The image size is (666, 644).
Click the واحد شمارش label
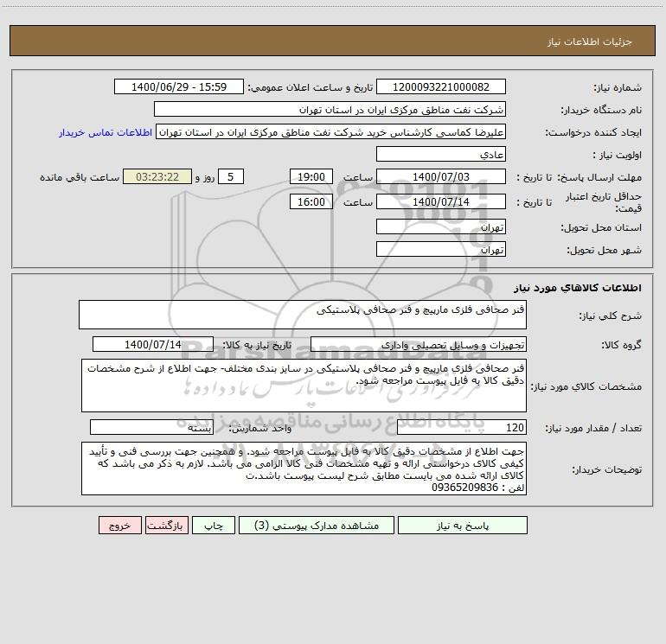point(260,429)
